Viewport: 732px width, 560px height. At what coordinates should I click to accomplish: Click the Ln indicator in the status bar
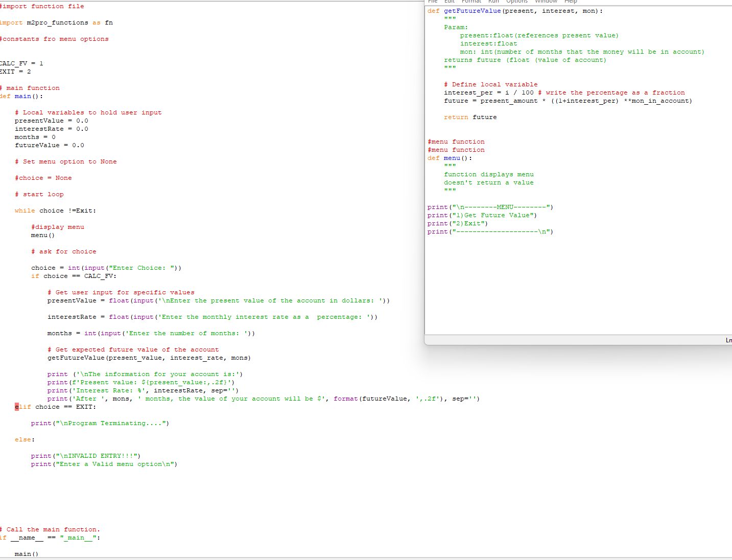(728, 340)
